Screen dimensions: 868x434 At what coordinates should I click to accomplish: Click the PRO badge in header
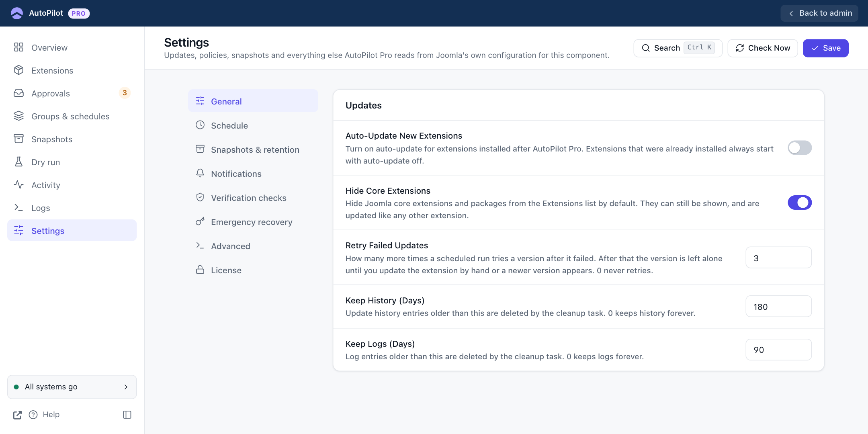(x=79, y=13)
